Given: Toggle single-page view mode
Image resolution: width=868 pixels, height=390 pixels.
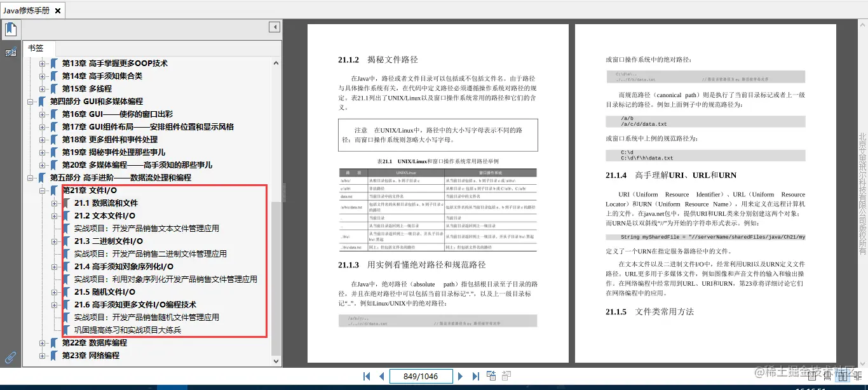Looking at the screenshot, I should (812, 376).
